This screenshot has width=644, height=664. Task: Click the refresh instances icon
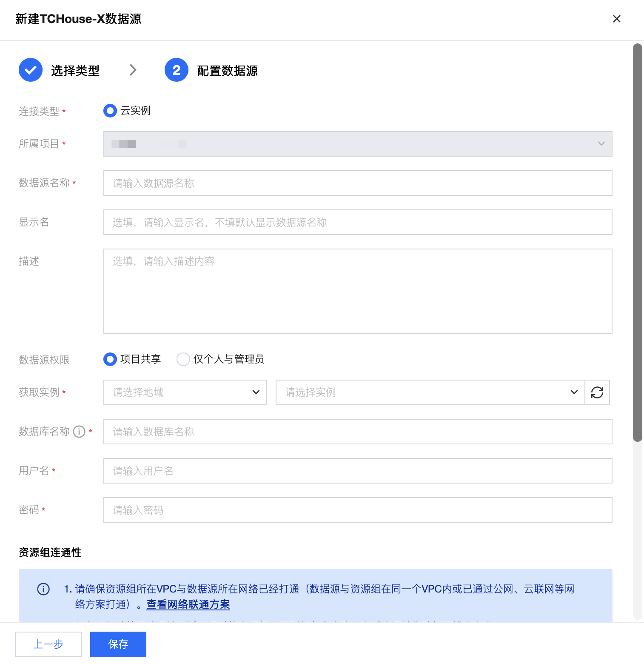597,392
